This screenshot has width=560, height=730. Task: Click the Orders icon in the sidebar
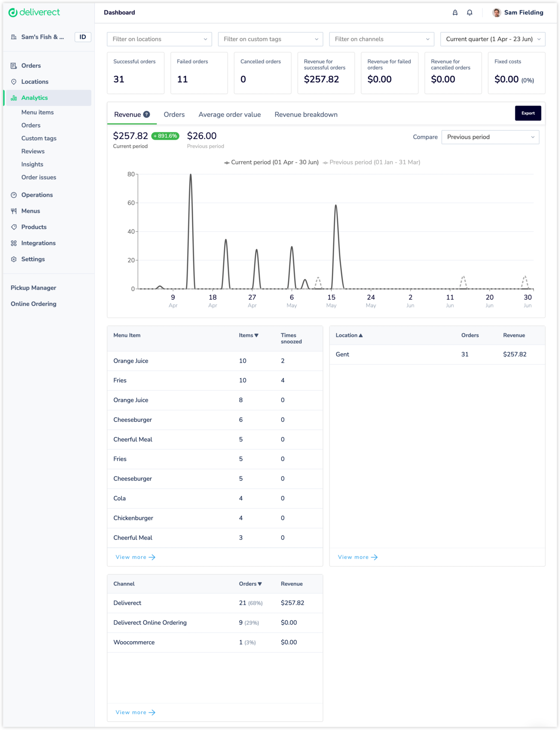[x=14, y=66]
